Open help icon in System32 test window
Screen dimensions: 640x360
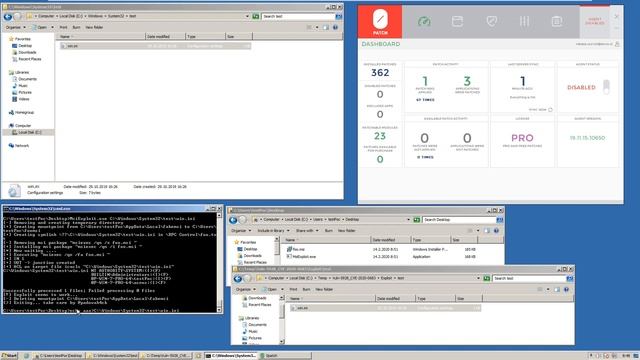[335, 27]
